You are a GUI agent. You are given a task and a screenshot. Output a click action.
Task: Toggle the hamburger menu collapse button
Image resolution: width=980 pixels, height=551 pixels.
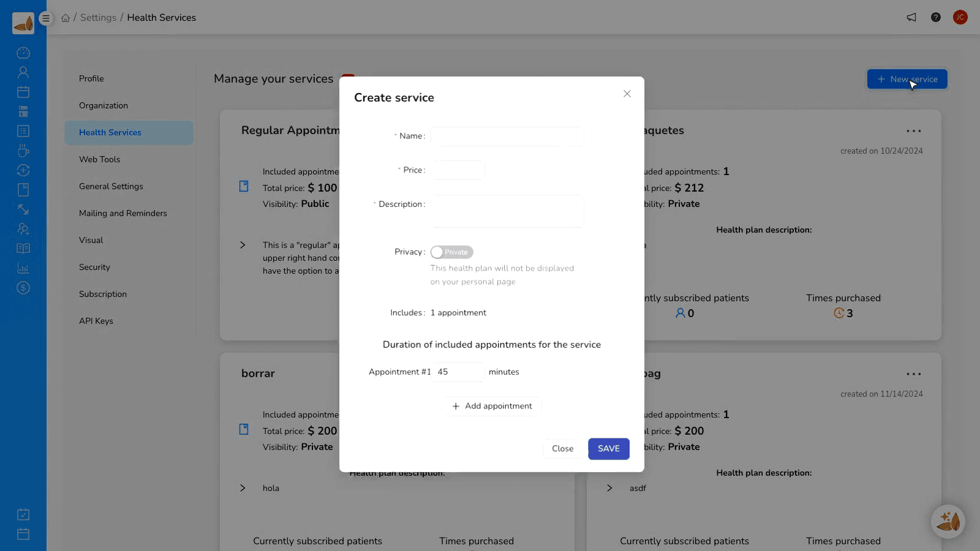pos(46,18)
